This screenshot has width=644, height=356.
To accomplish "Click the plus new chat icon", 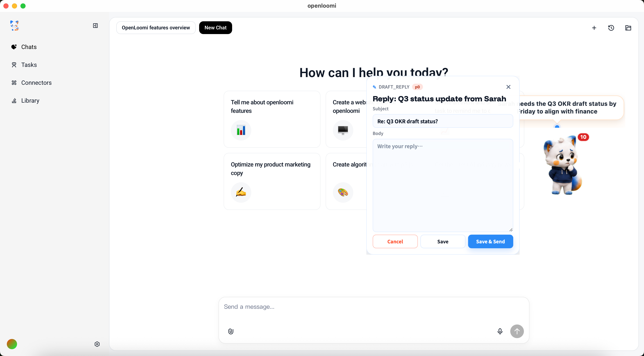I will 594,28.
